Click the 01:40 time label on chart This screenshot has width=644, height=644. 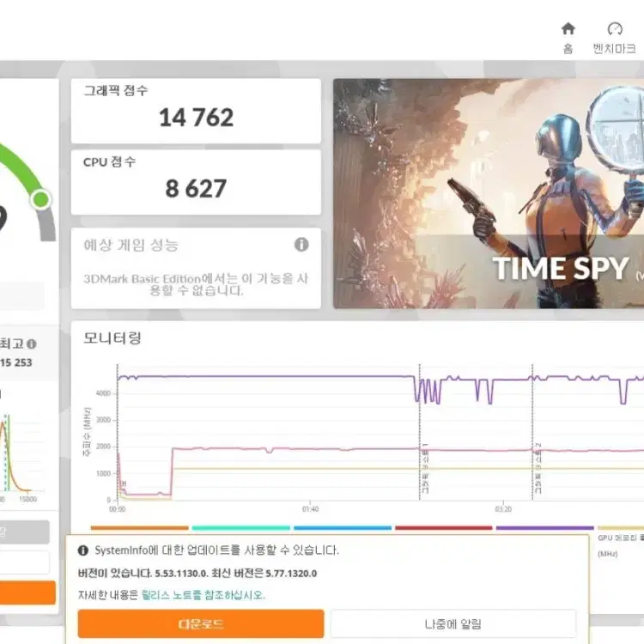311,509
